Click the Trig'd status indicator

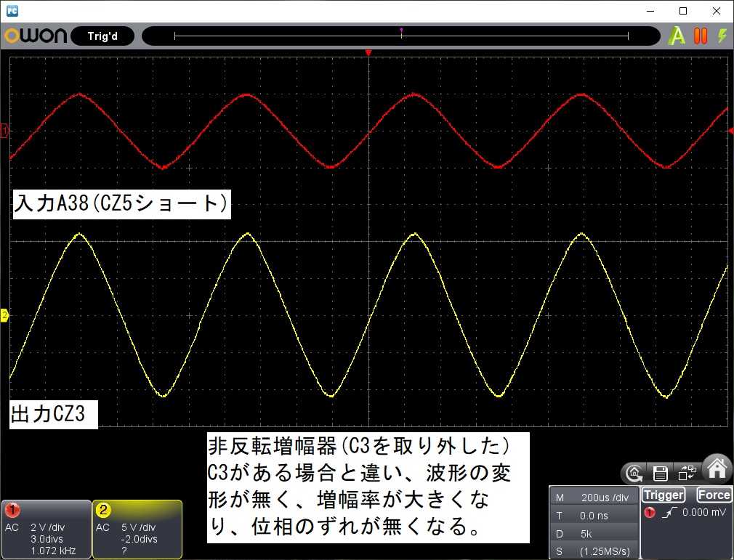102,36
